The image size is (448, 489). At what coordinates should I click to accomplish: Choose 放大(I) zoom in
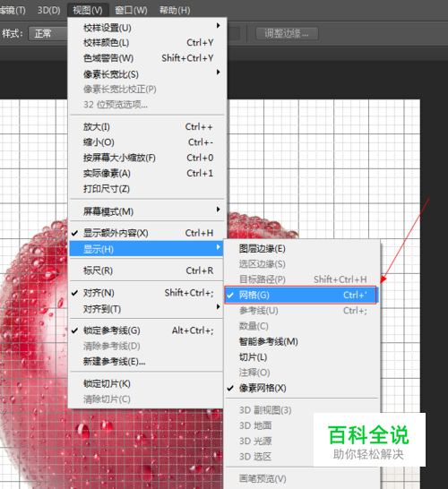click(x=147, y=126)
